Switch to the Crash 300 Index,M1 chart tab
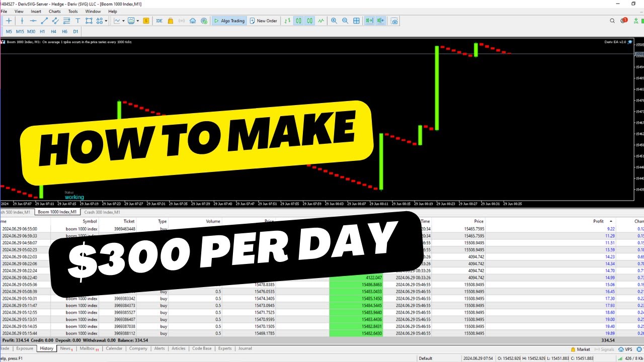Viewport: 644px width, 362px height. (x=102, y=212)
